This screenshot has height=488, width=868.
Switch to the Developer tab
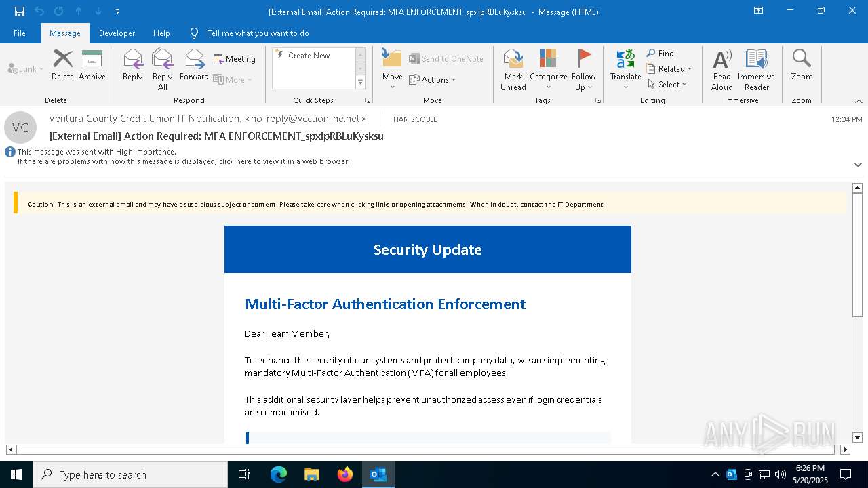tap(117, 33)
